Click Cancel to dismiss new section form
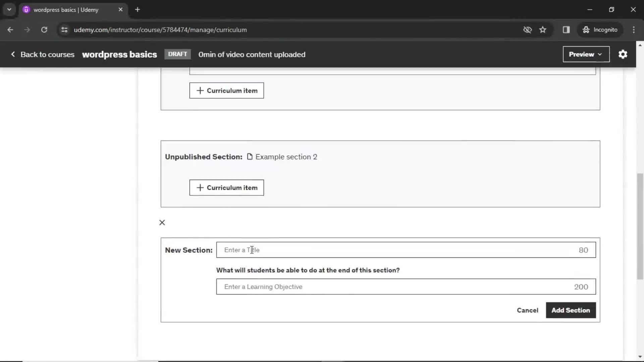This screenshot has width=644, height=362. click(x=528, y=310)
